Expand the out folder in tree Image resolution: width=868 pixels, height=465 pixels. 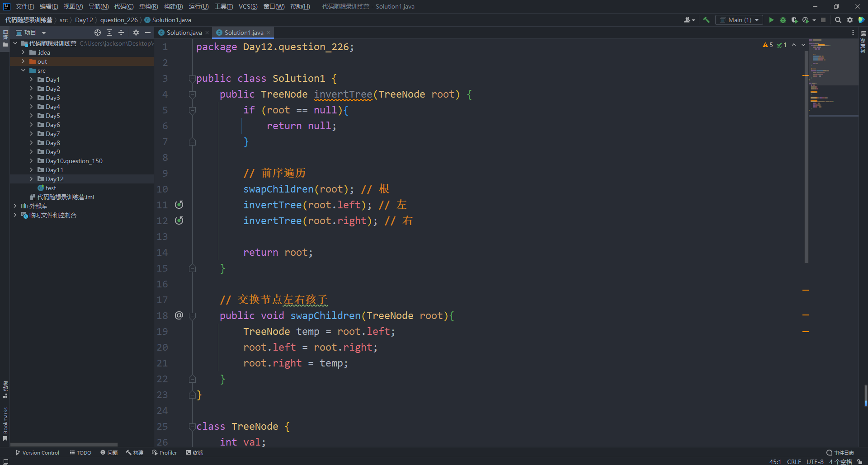(x=23, y=61)
